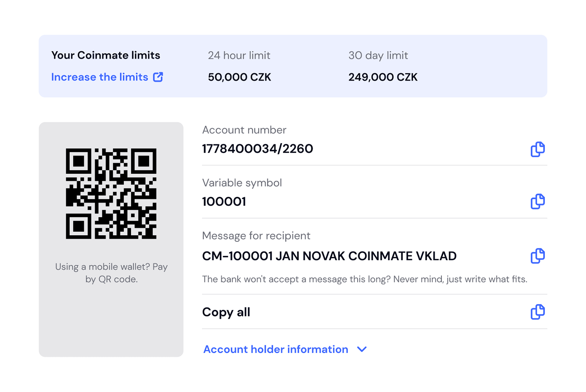Open the Account holder information section
Image resolution: width=586 pixels, height=392 pixels.
[275, 349]
